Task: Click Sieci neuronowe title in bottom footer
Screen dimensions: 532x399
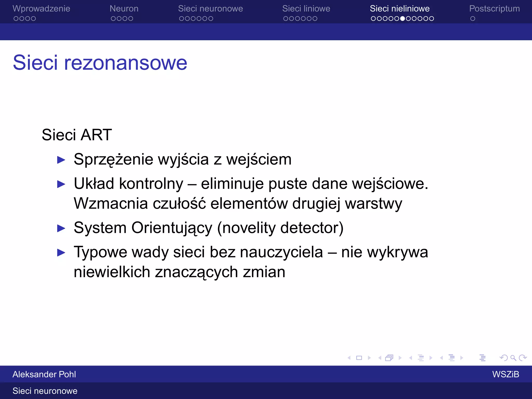Action: [45, 391]
